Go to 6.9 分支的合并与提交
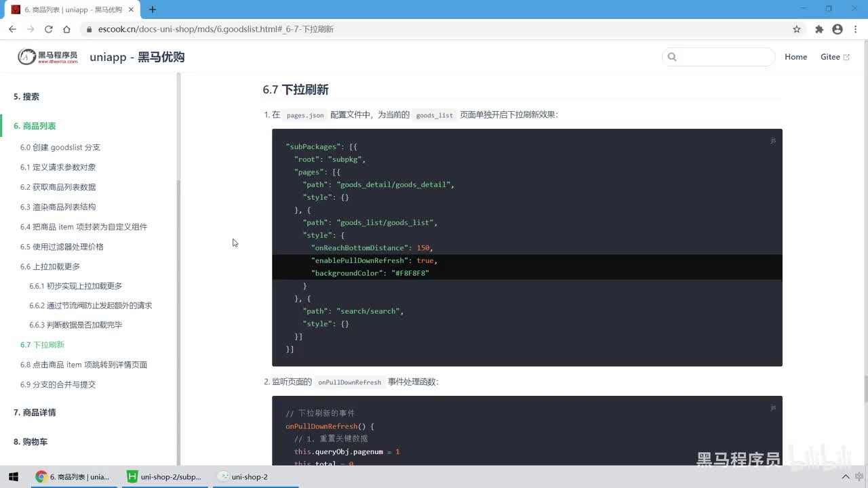 (58, 384)
